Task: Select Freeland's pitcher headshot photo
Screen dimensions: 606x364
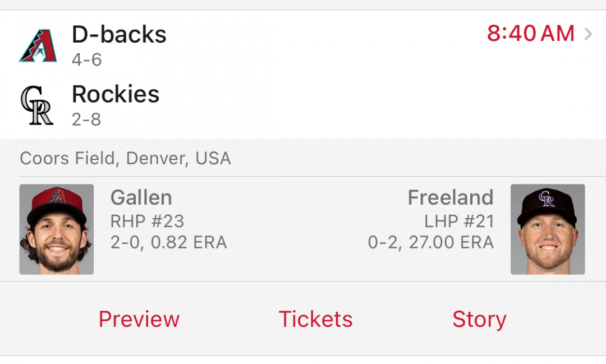Action: [x=548, y=229]
